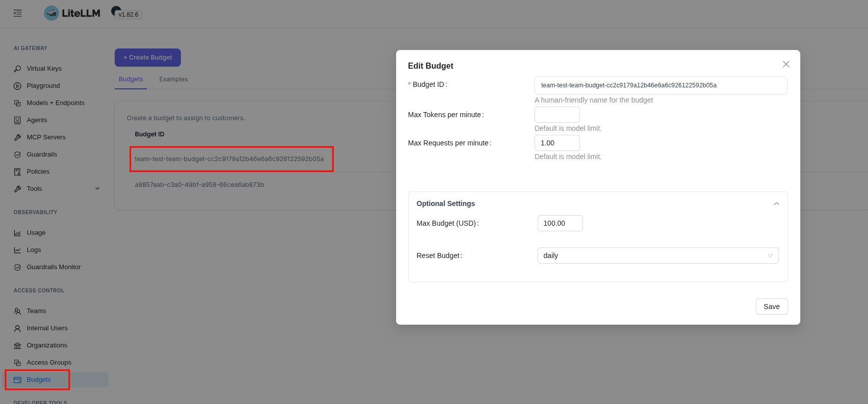868x404 pixels.
Task: Switch to the Examples tab
Action: click(x=173, y=79)
